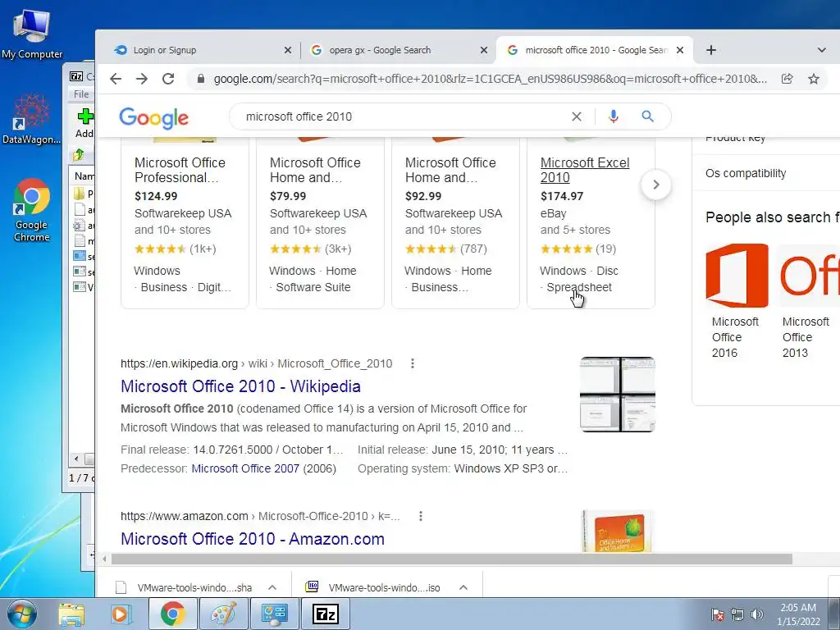Open Microsoft Office 2016 related search
This screenshot has width=840, height=630.
click(x=736, y=301)
